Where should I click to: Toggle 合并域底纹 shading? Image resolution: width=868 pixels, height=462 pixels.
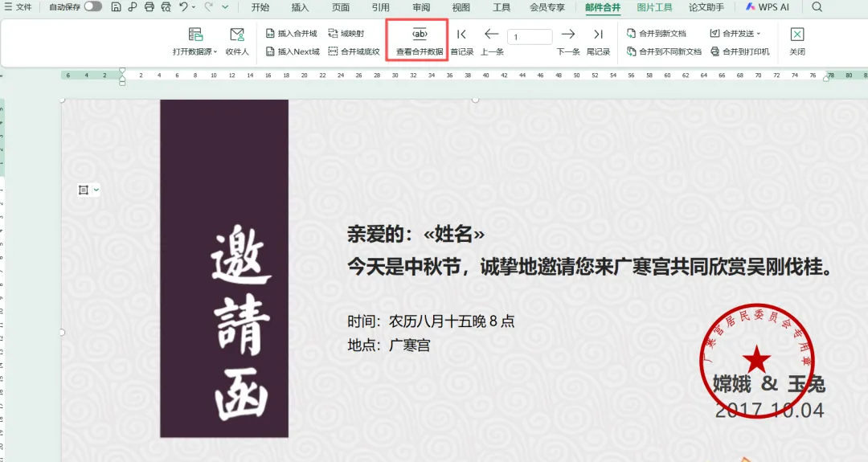[354, 51]
